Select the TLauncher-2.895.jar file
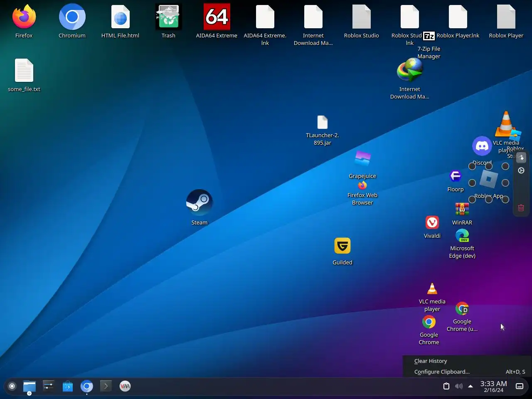Viewport: 532px width, 399px height. 323,122
